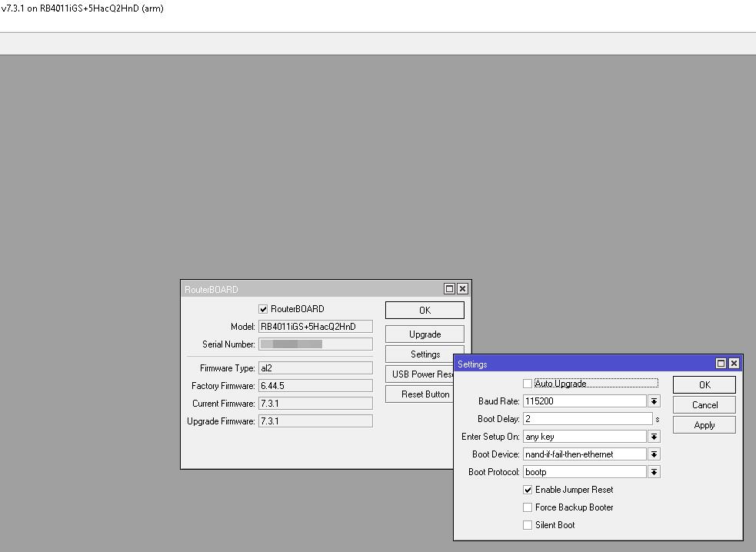
Task: Expand the Enter Setup On dropdown
Action: click(654, 437)
